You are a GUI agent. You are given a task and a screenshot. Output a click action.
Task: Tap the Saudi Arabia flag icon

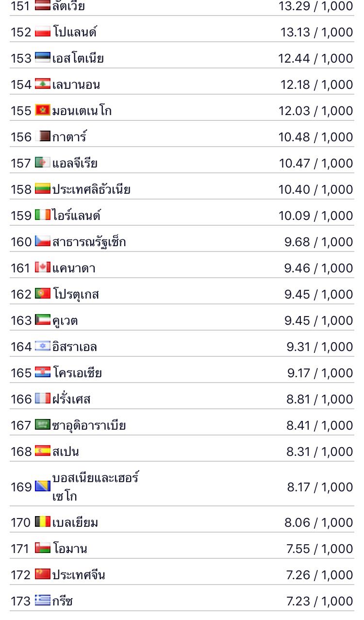pyautogui.click(x=43, y=425)
